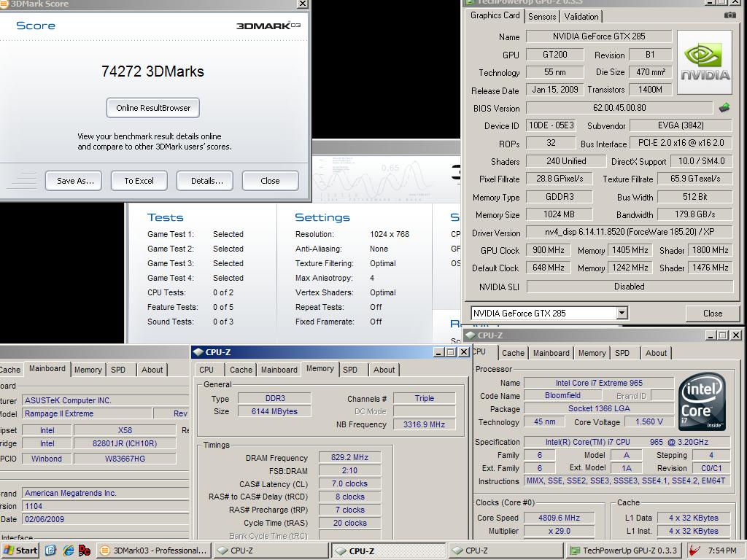The height and width of the screenshot is (560, 747).
Task: Click the 74272 3DMarks score text
Action: click(152, 71)
